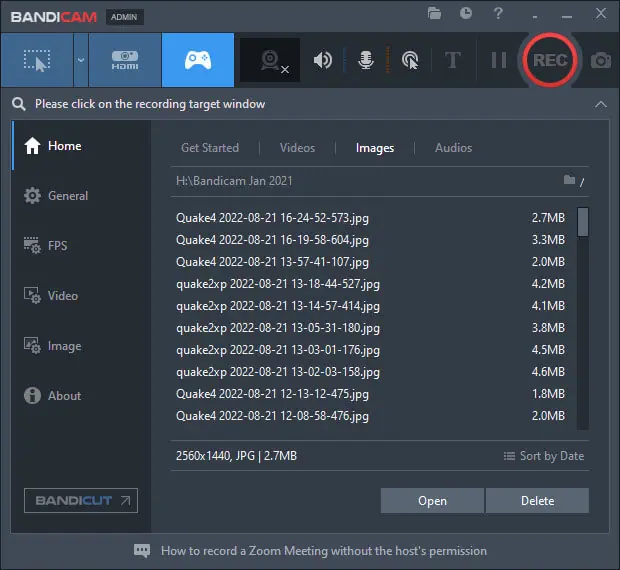Screen dimensions: 620x570
Task: Open the Sort by Date menu
Action: (544, 456)
